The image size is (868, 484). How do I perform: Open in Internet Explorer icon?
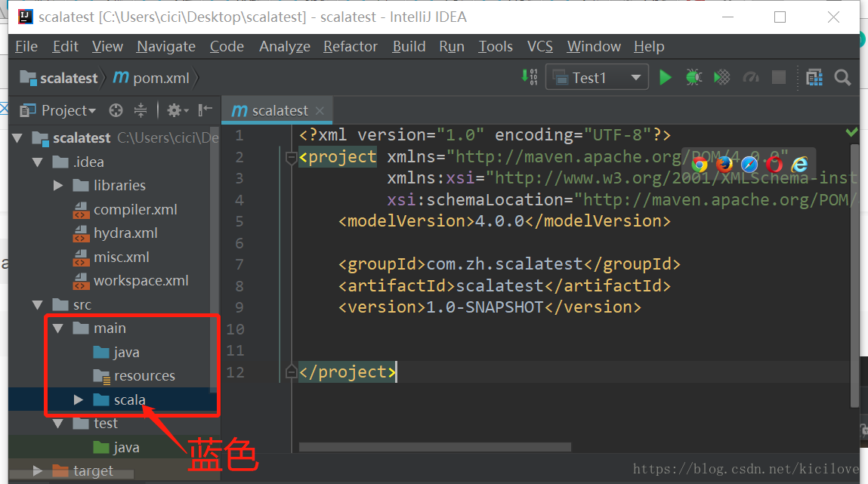[x=799, y=165]
